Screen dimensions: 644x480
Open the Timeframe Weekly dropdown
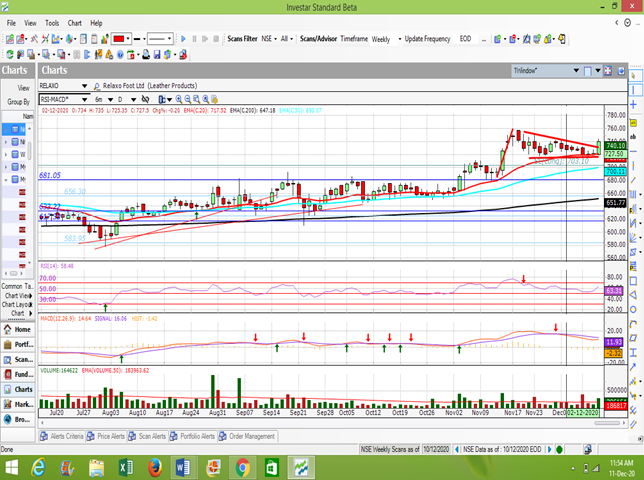tap(399, 38)
